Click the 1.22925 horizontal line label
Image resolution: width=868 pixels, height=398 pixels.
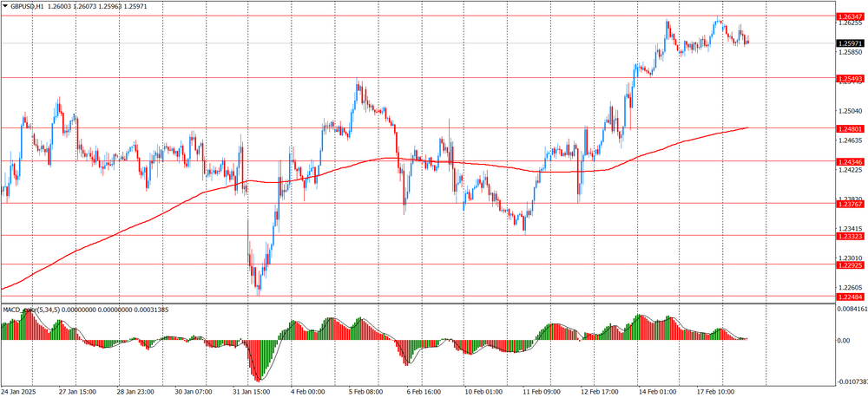[851, 264]
